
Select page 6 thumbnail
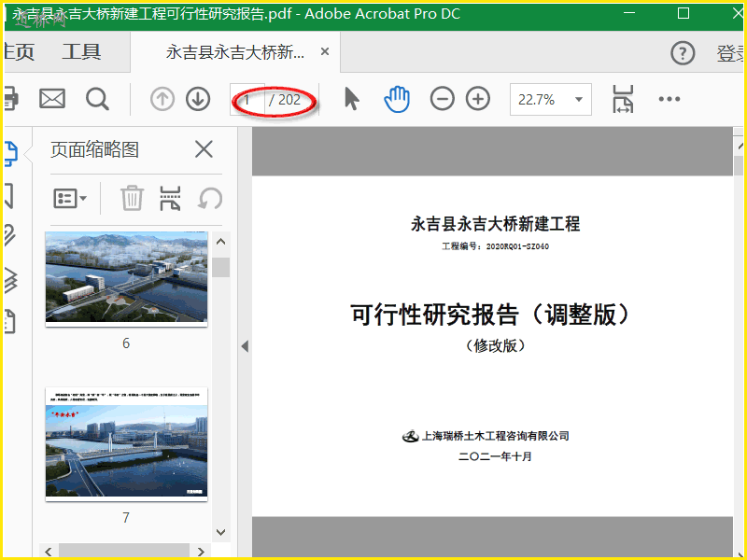click(x=126, y=278)
